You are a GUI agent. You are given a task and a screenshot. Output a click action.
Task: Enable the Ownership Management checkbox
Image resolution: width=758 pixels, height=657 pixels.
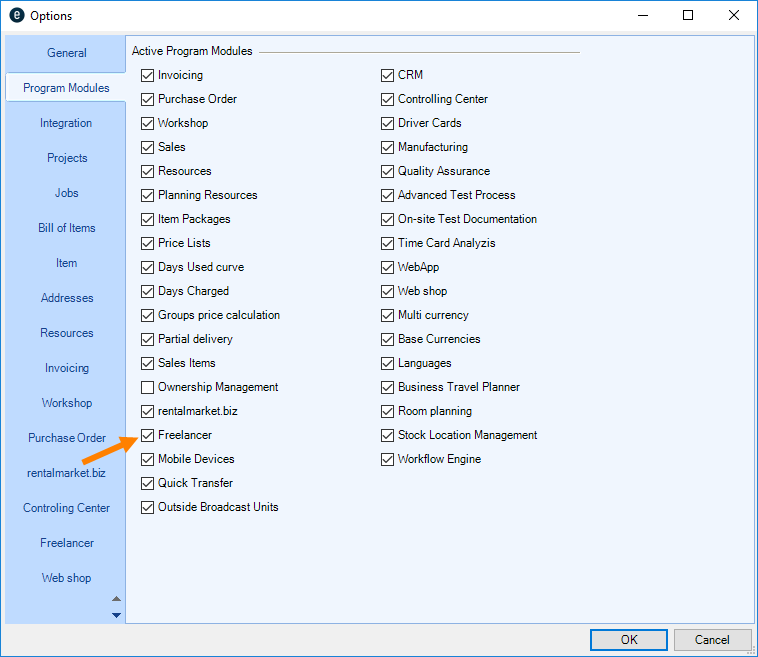148,387
